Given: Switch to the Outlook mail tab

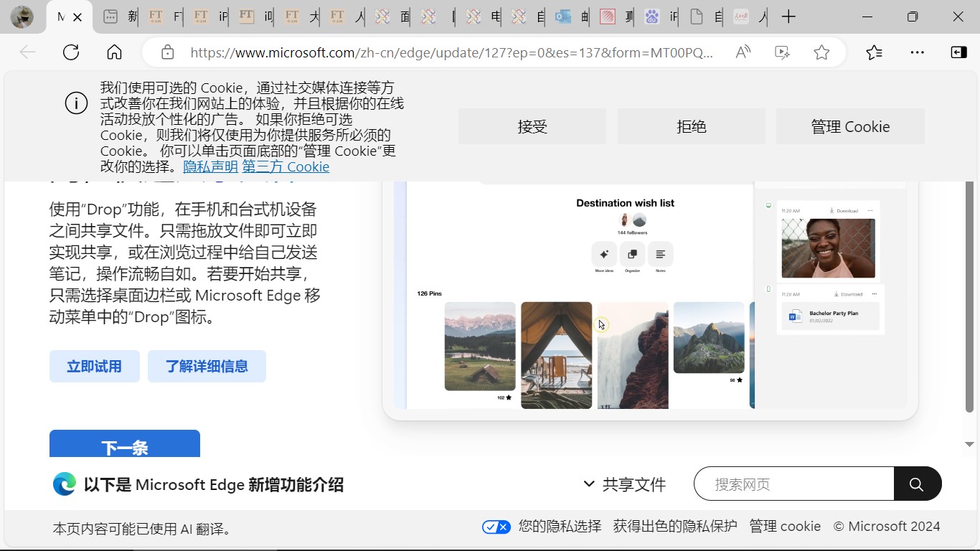Looking at the screenshot, I should (573, 17).
